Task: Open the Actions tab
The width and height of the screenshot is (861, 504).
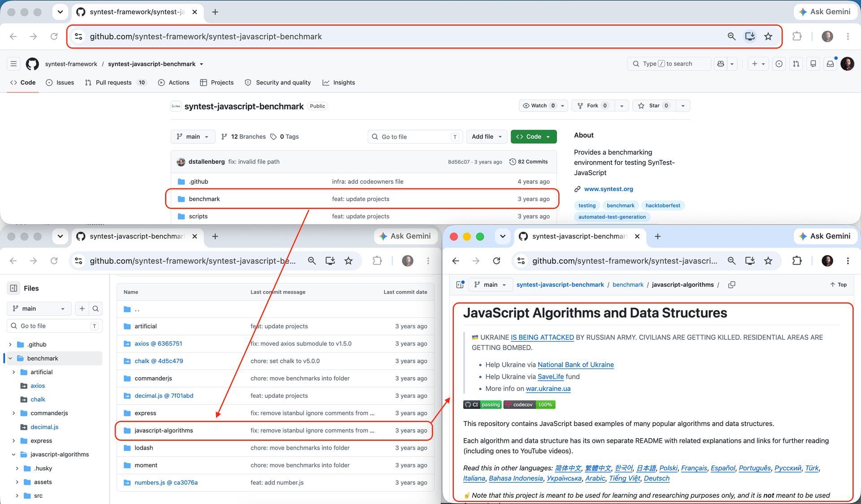Action: [x=174, y=83]
